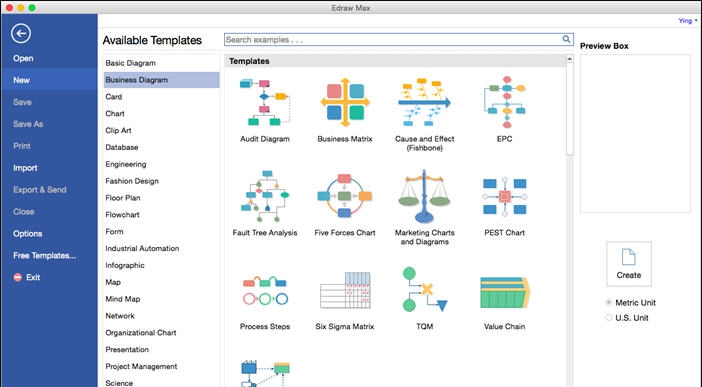Select the Infographic category
702x387 pixels.
[162, 265]
